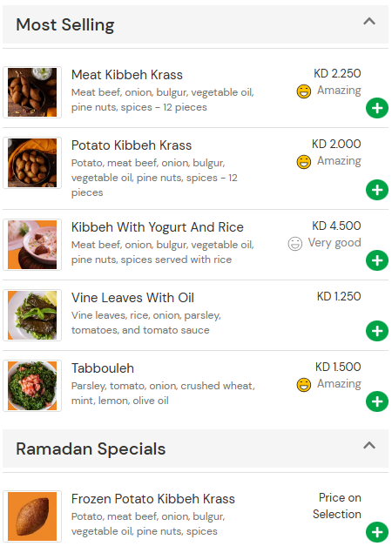Add Frozen Potato Kibbeh Krass plus icon
Screen dimensions: 392x553
[x=377, y=532]
